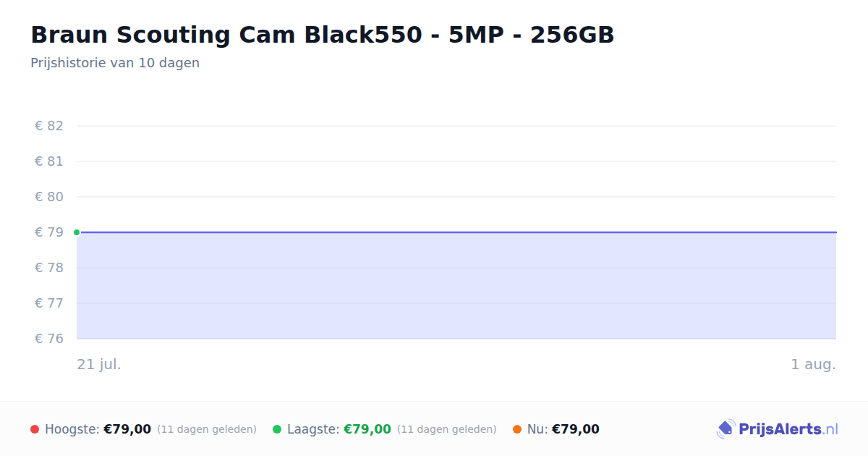This screenshot has width=868, height=456.
Task: Select the 1 aug. date label
Action: click(x=813, y=364)
